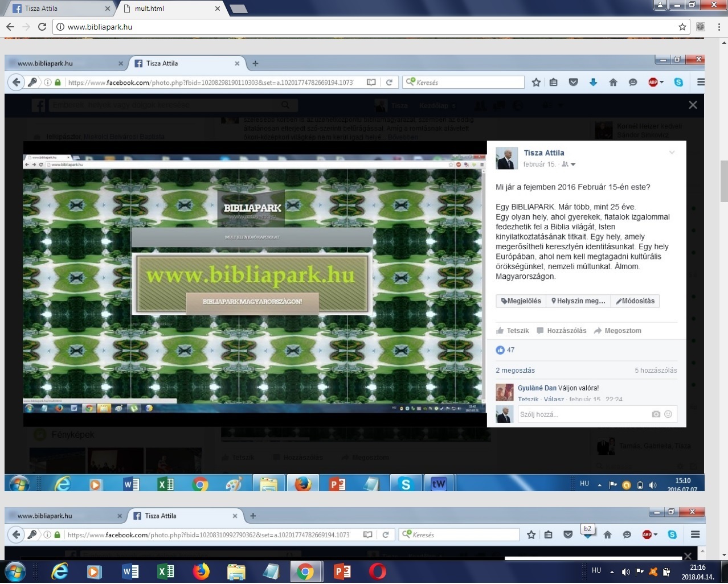The width and height of the screenshot is (728, 584).
Task: Click home icon in first Firefox screenshot
Action: pos(613,83)
